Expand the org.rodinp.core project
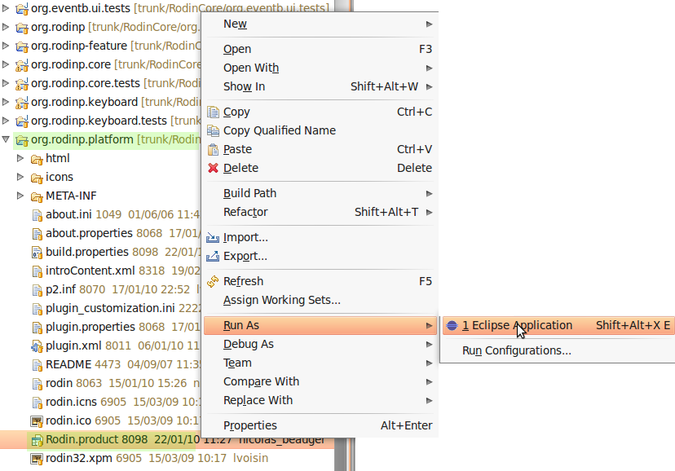675x471 pixels. coord(6,64)
